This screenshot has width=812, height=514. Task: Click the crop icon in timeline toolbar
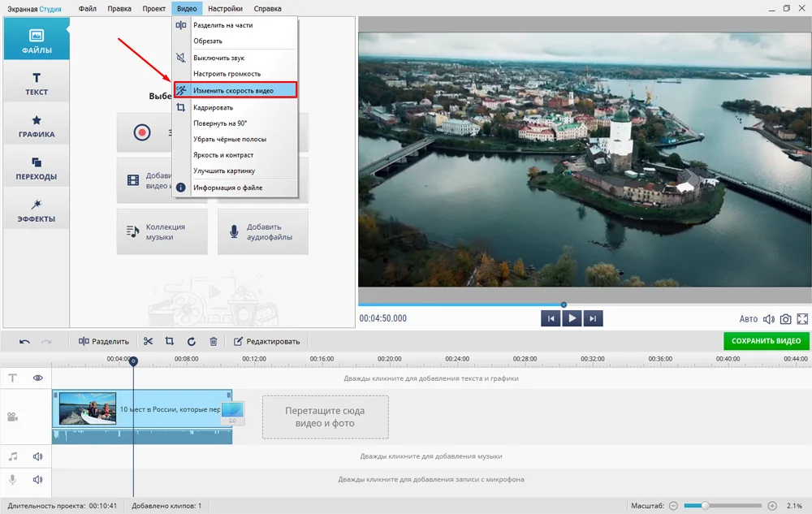170,341
